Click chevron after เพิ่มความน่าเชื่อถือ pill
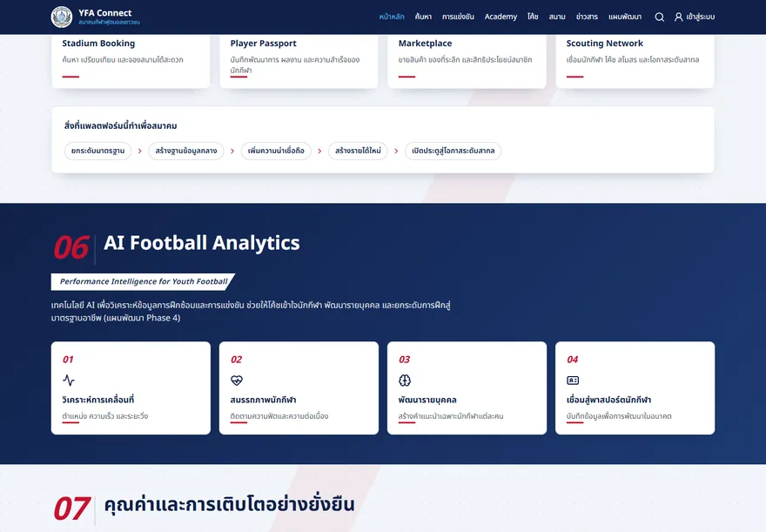Viewport: 766px width, 532px height. click(319, 151)
